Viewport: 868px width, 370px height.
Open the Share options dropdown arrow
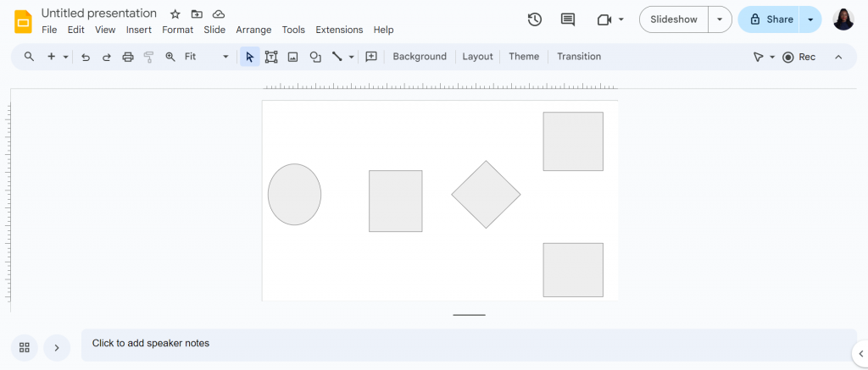(x=810, y=19)
